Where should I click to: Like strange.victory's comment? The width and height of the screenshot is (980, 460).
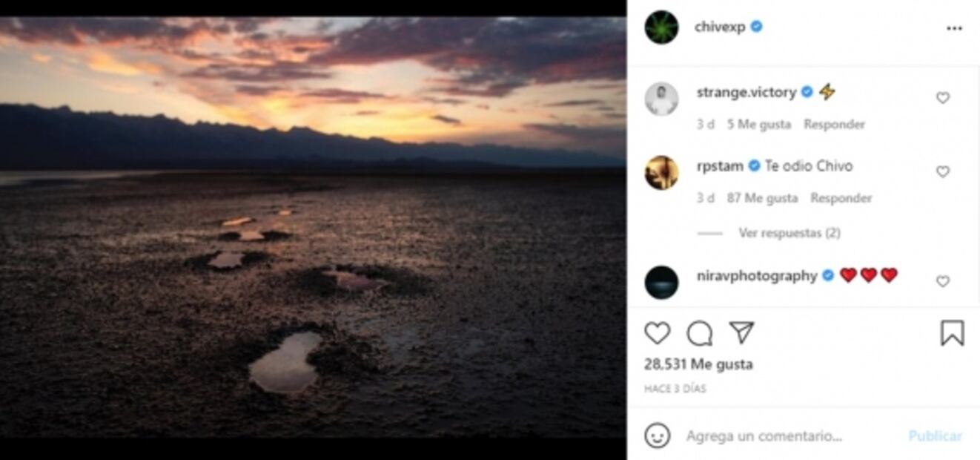(x=943, y=98)
